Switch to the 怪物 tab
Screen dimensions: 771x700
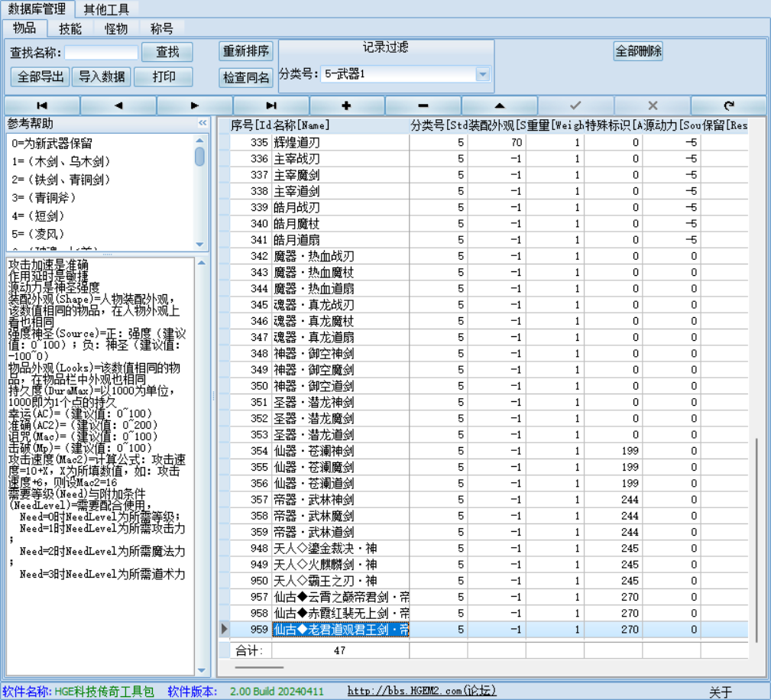coord(116,28)
